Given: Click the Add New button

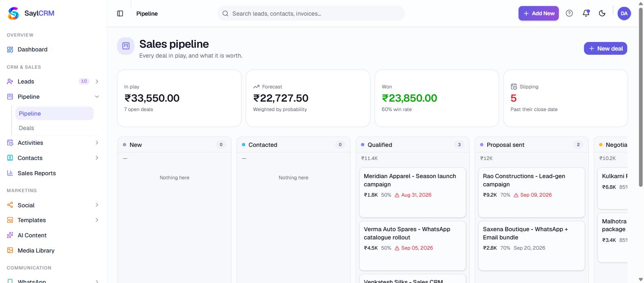Looking at the screenshot, I should (x=538, y=13).
